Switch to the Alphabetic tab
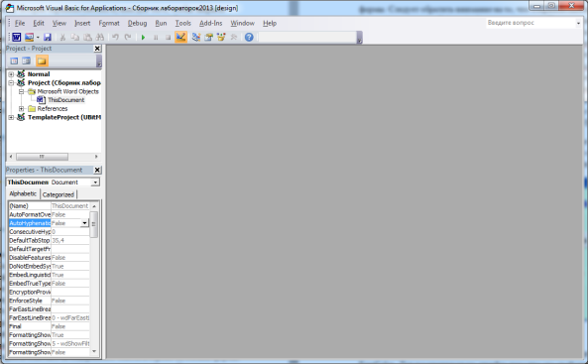 tap(23, 193)
